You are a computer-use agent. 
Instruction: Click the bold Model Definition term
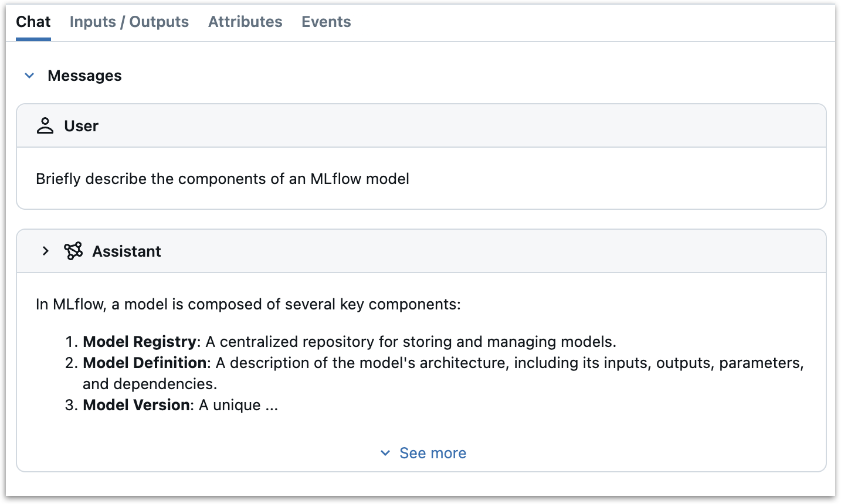tap(144, 363)
